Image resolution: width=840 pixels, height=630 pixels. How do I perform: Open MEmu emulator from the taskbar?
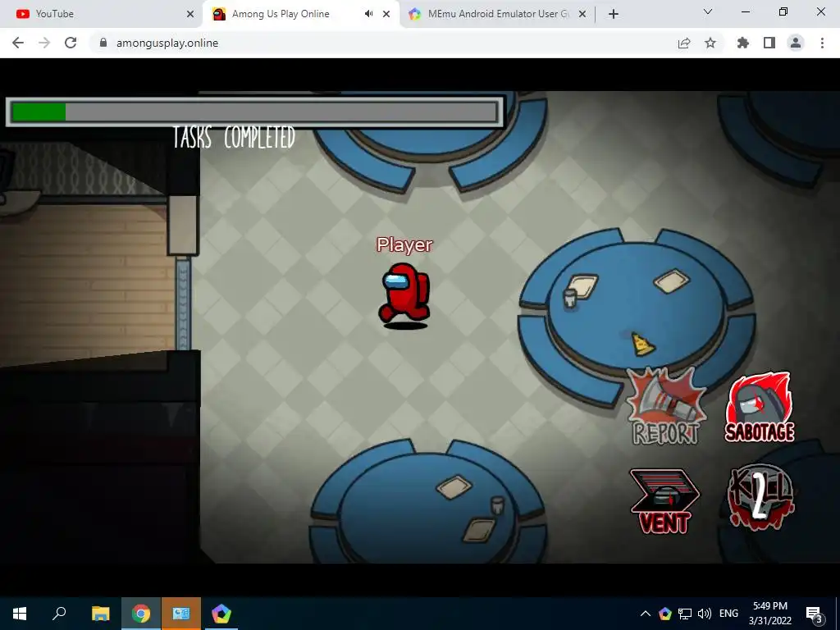coord(221,614)
